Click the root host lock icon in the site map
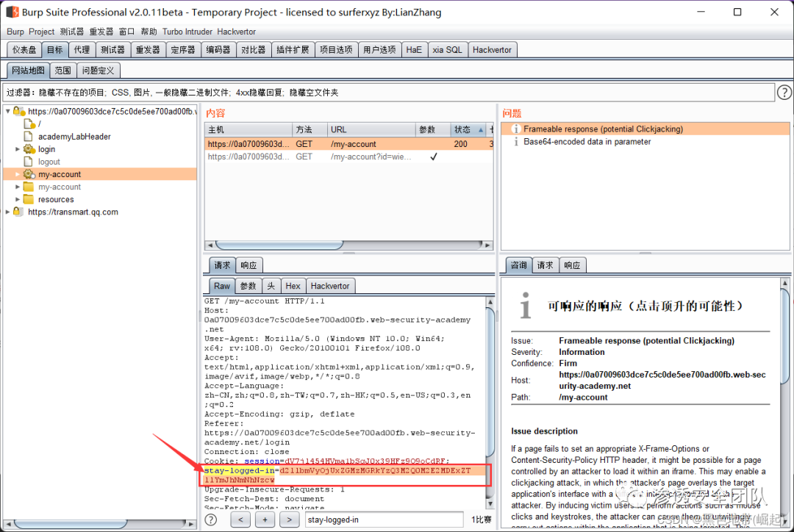Screen dimensions: 794x532 19,111
